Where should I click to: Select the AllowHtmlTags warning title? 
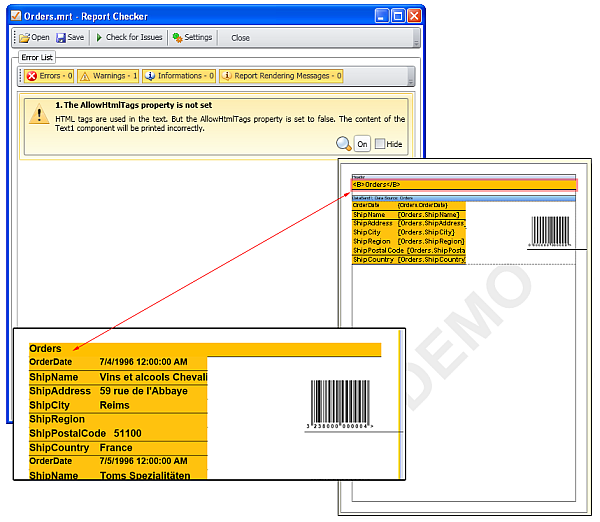(134, 105)
